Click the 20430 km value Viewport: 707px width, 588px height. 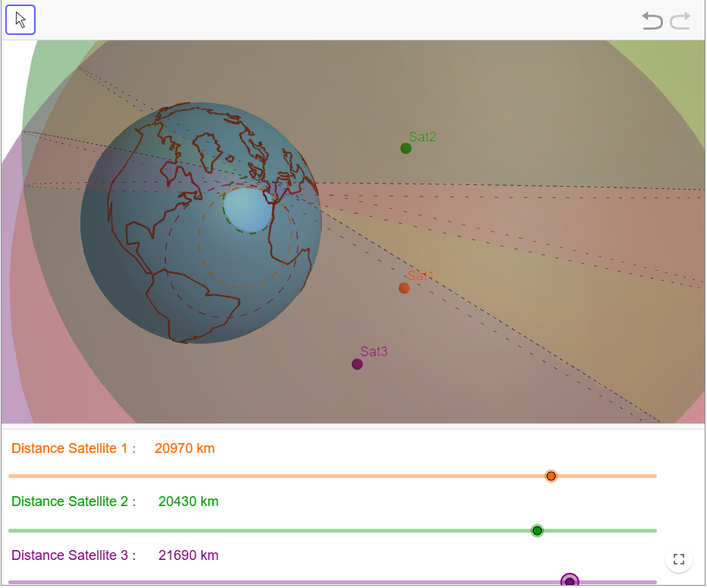point(188,502)
